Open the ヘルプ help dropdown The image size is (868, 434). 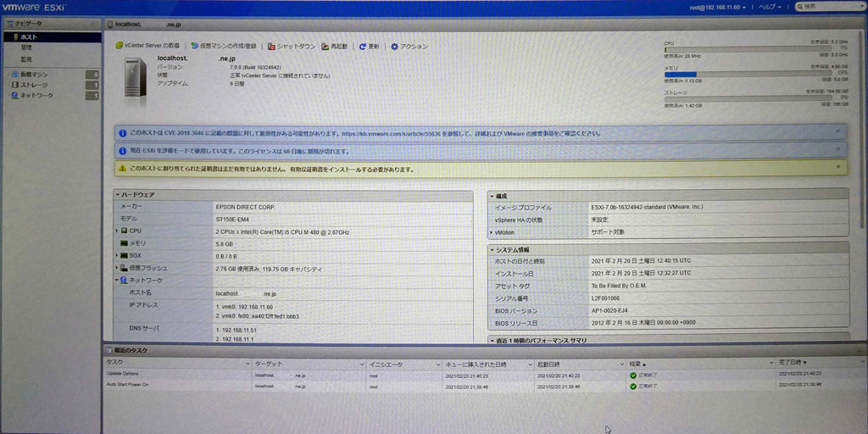point(770,7)
